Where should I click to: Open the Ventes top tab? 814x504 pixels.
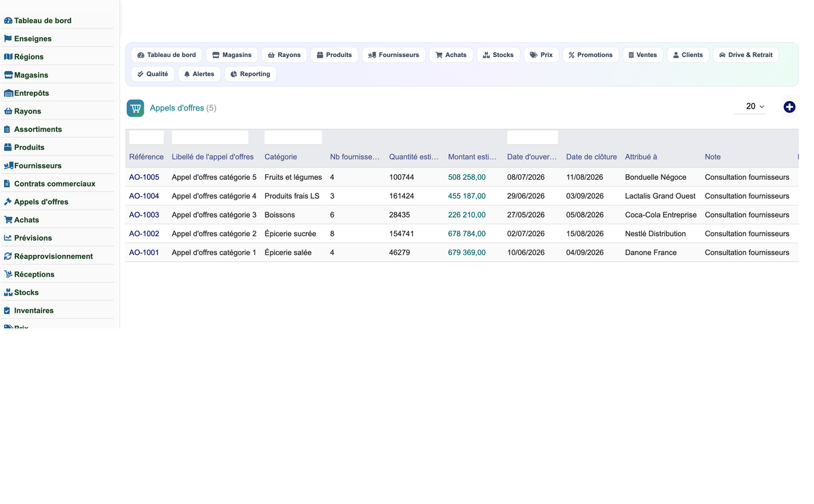[x=643, y=55]
